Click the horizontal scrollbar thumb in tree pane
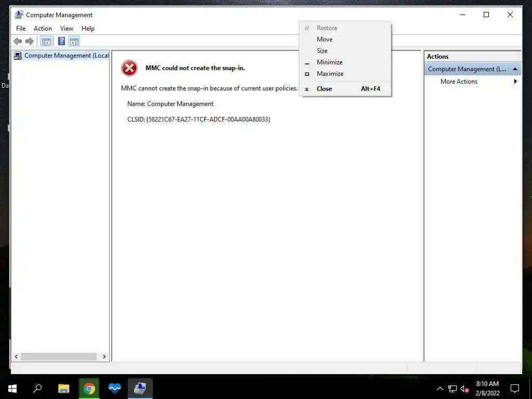This screenshot has height=399, width=532. point(59,356)
